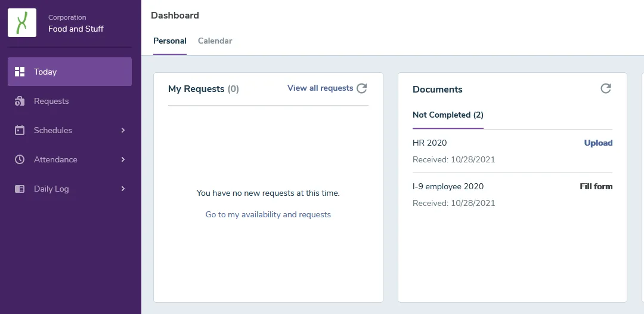Click Fill form for I-9 employee 2020
This screenshot has width=644, height=314.
point(596,187)
